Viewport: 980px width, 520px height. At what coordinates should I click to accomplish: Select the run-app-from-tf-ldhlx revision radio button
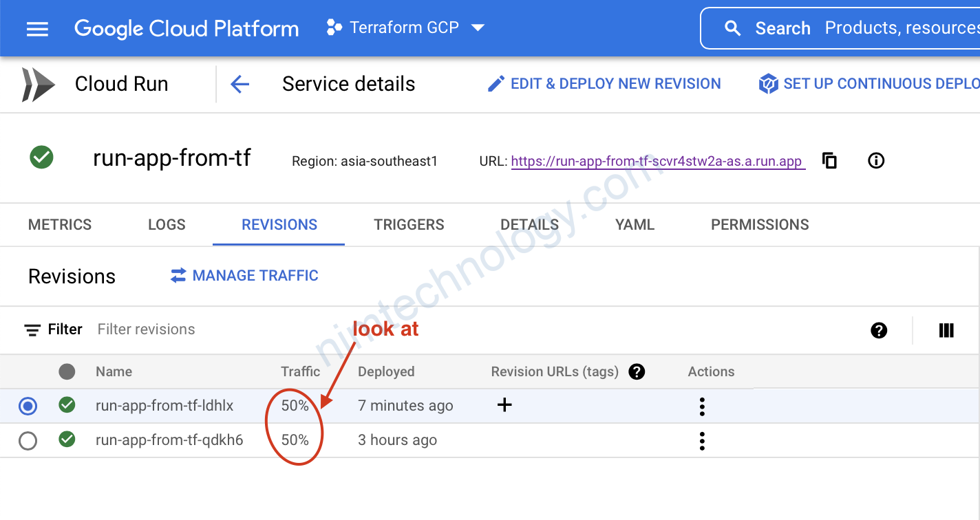pyautogui.click(x=28, y=407)
